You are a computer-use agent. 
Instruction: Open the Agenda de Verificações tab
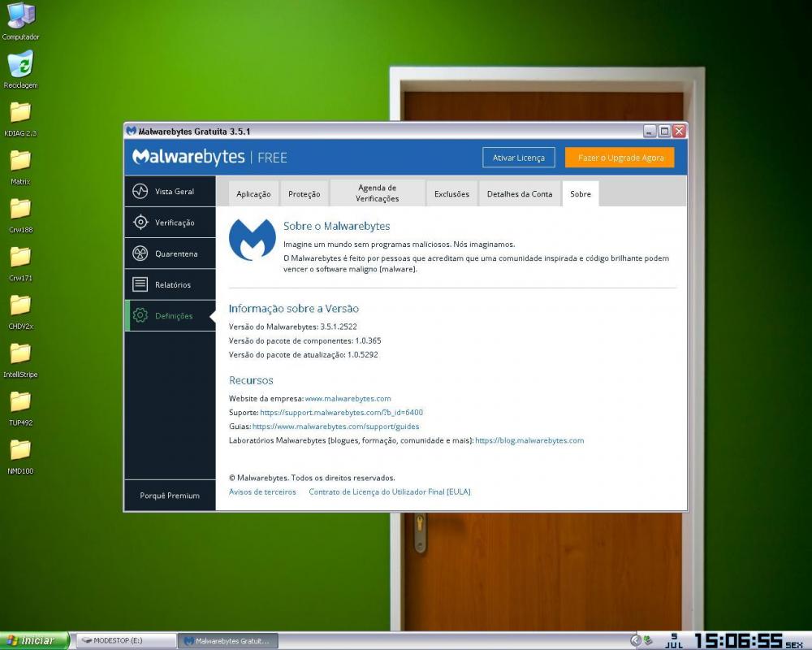coord(377,193)
